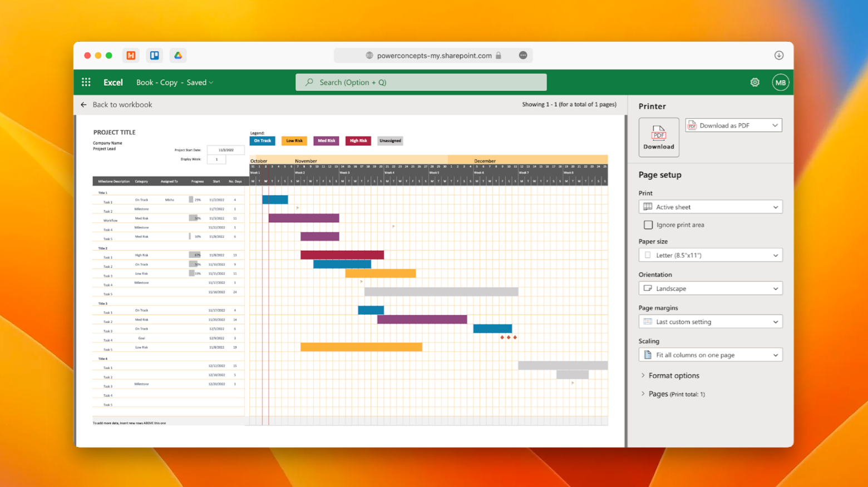This screenshot has width=868, height=487.
Task: Click the orange Hive extension icon
Action: point(130,55)
